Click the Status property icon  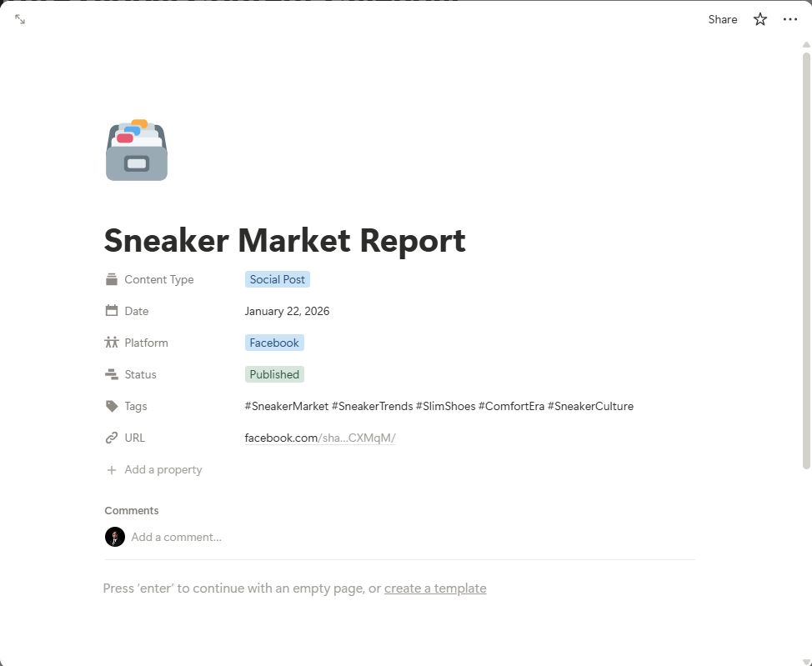pos(112,375)
